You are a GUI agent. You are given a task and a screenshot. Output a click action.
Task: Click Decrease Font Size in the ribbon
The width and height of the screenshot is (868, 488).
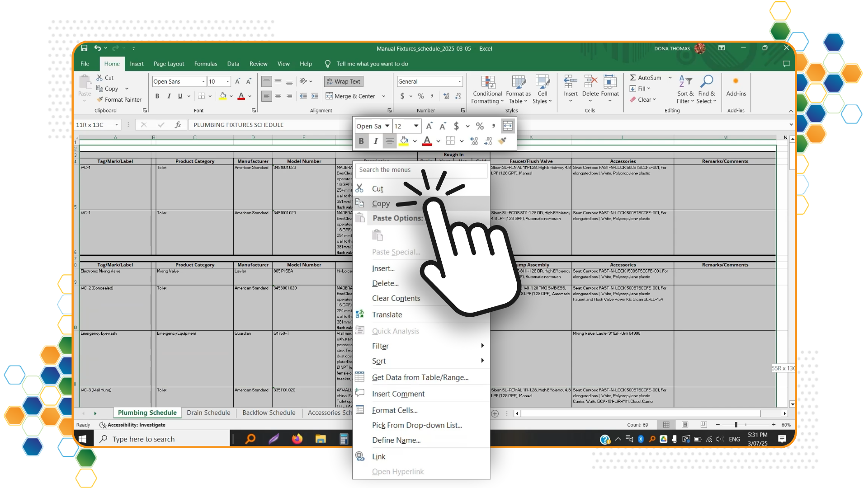click(249, 81)
